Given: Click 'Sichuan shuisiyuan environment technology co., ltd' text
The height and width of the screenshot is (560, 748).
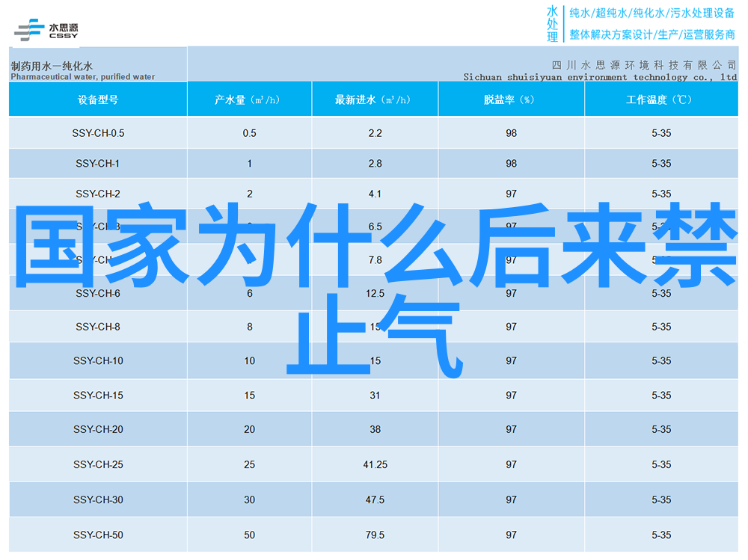Looking at the screenshot, I should pos(600,77).
